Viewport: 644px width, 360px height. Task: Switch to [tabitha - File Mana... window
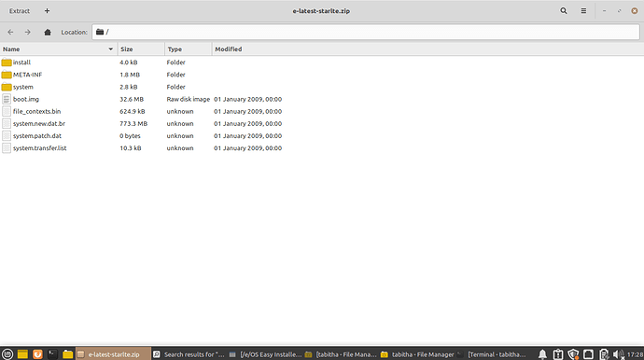tap(341, 354)
